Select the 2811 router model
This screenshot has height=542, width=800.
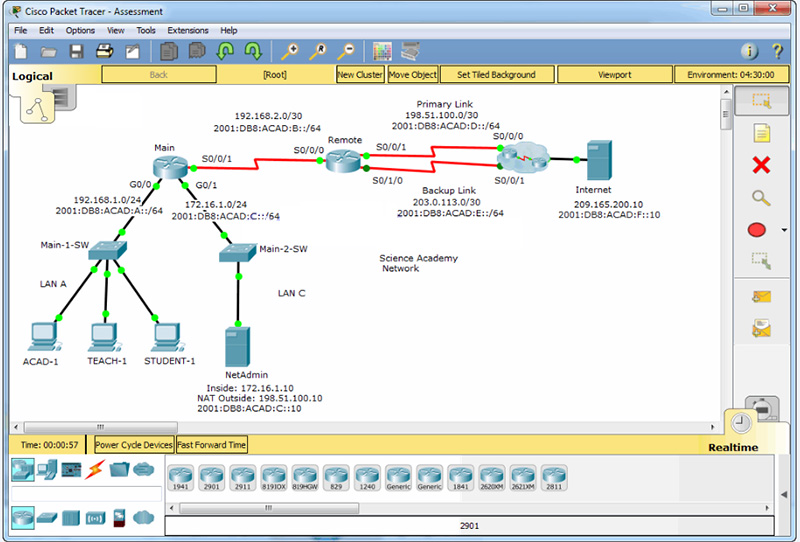click(554, 478)
